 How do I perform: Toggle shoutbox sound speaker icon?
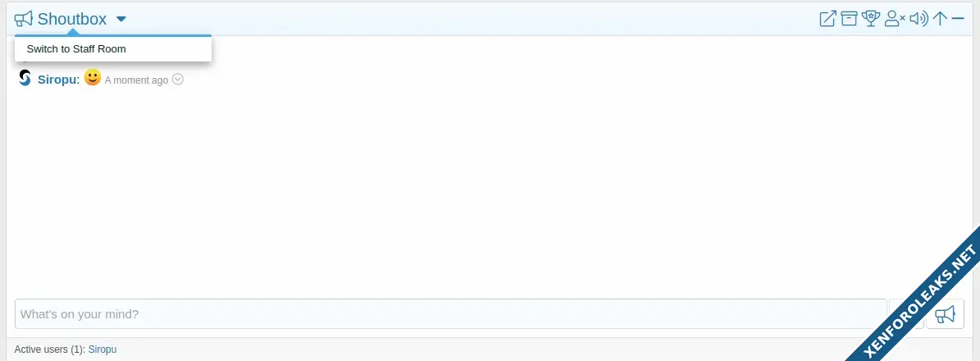918,19
